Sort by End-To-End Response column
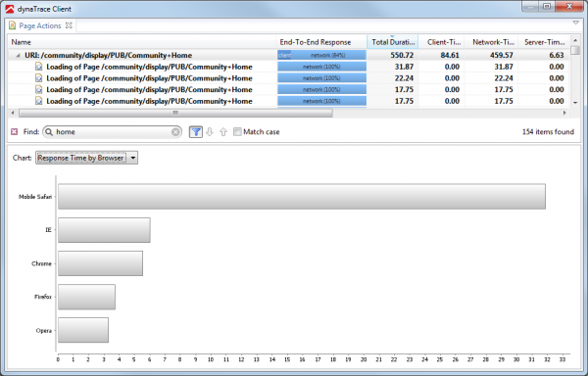The image size is (588, 376). click(321, 42)
